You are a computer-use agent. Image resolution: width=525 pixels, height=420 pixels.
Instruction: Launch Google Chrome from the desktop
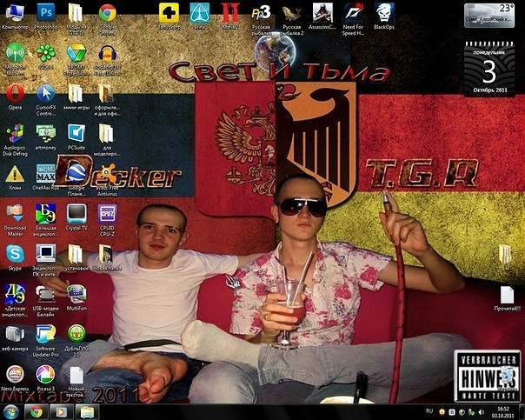click(x=107, y=13)
